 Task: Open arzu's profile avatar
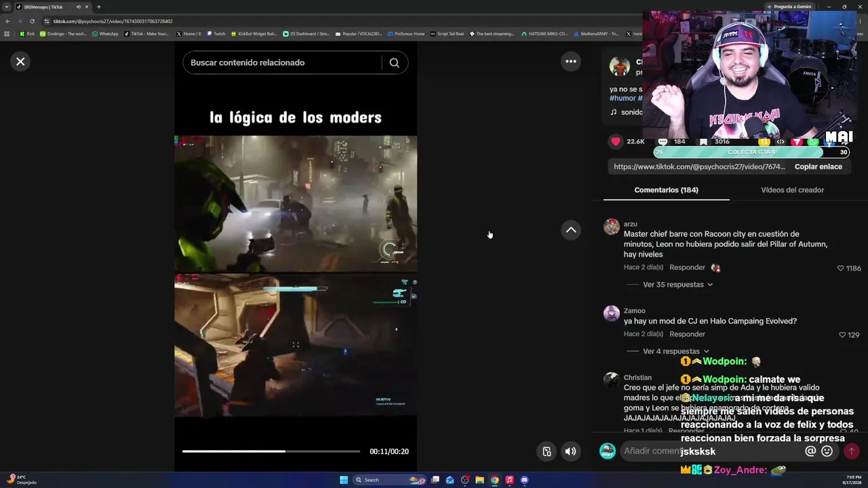612,226
